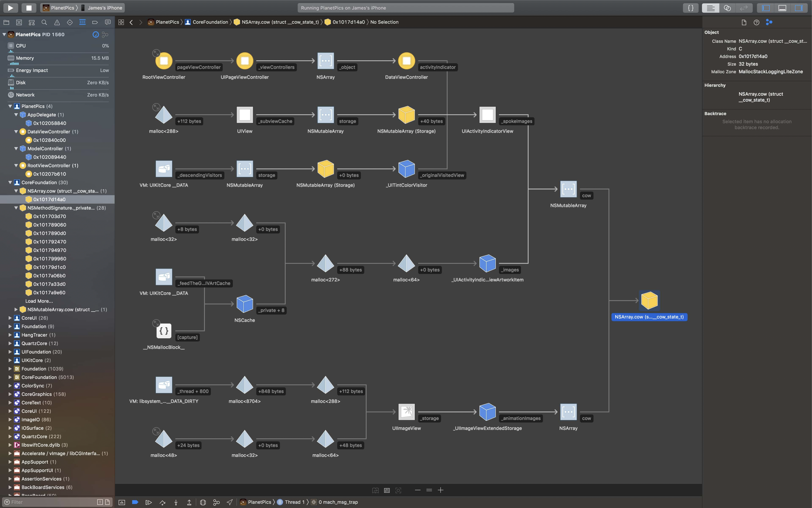812x508 pixels.
Task: Open the James's iPhone device selector
Action: point(102,8)
